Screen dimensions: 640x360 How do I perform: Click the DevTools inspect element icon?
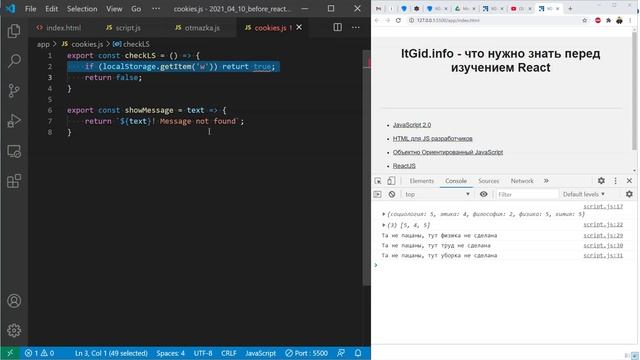[x=378, y=181]
